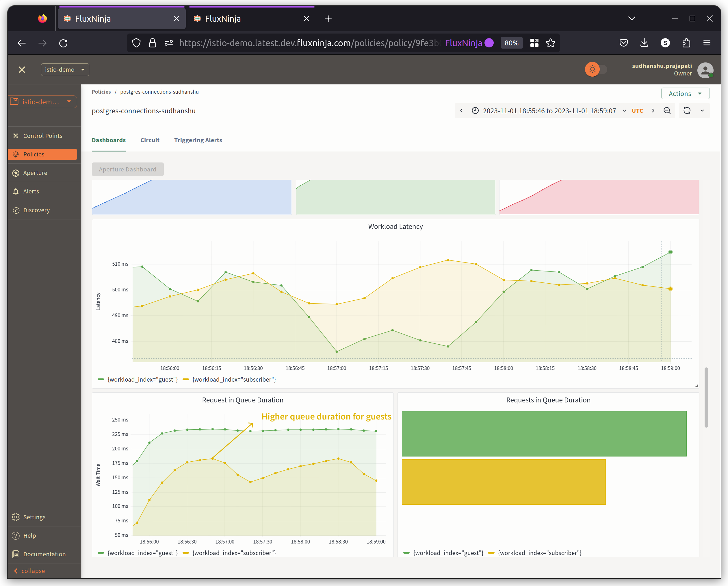Toggle the light/dark theme switch
The height and width of the screenshot is (586, 728).
596,69
